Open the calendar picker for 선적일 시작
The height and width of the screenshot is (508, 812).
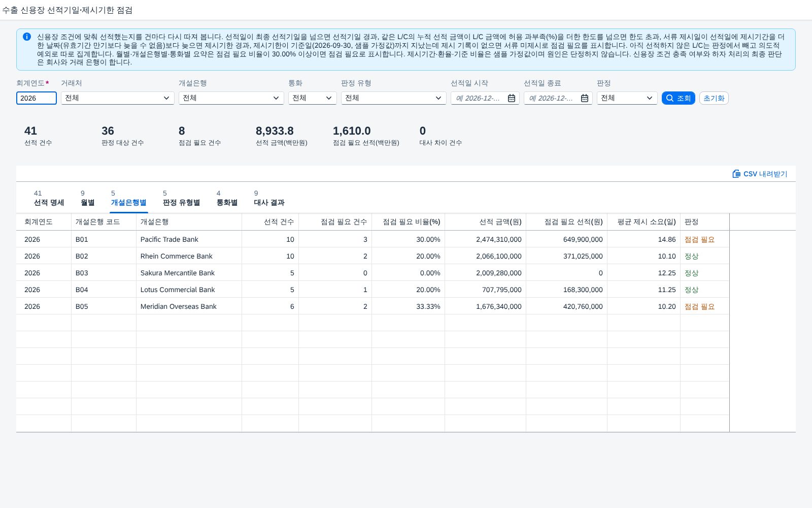(x=512, y=98)
